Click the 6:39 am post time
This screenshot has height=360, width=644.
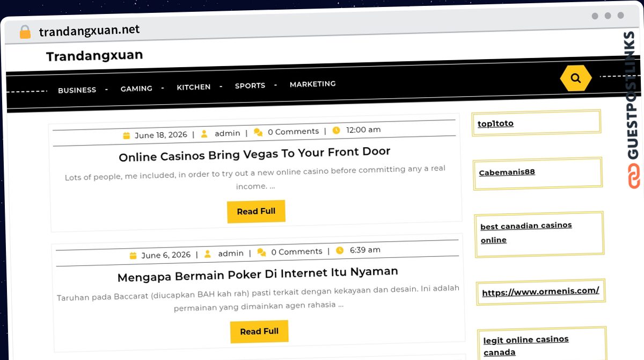[365, 250]
